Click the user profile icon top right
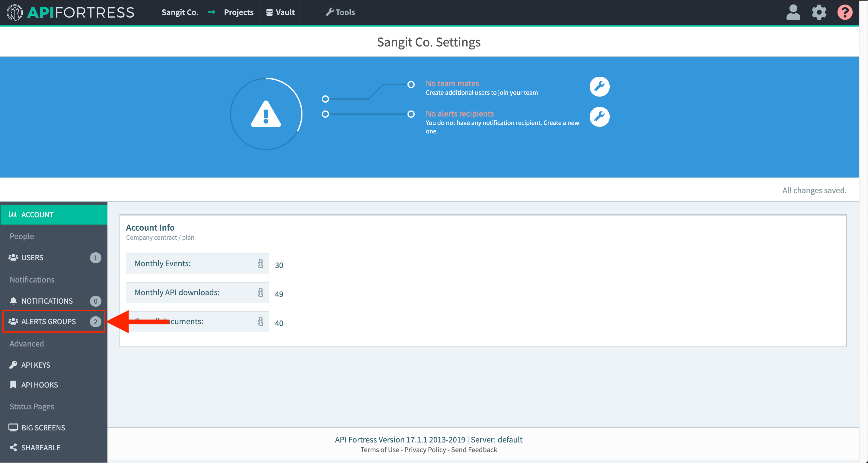The image size is (868, 463). pyautogui.click(x=792, y=12)
